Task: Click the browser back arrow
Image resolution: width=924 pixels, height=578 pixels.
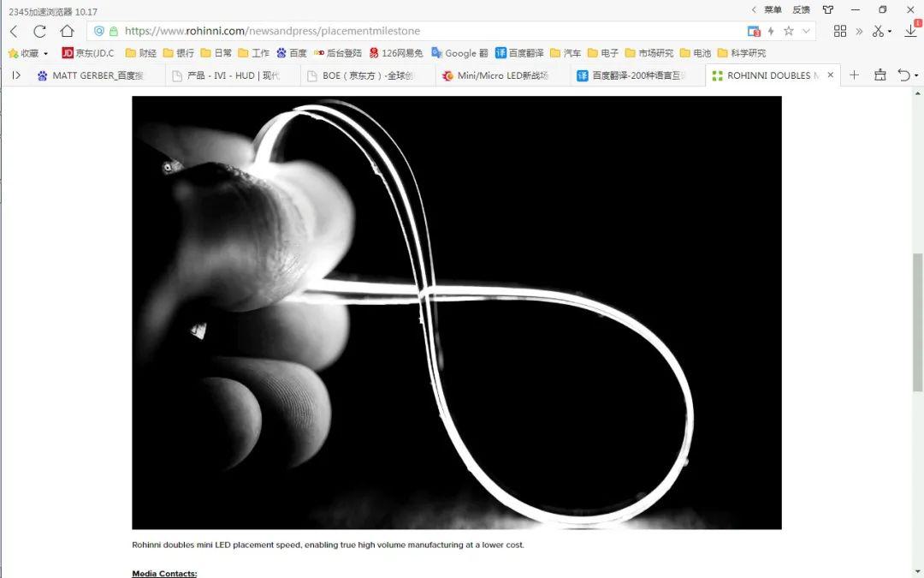Action: click(14, 31)
